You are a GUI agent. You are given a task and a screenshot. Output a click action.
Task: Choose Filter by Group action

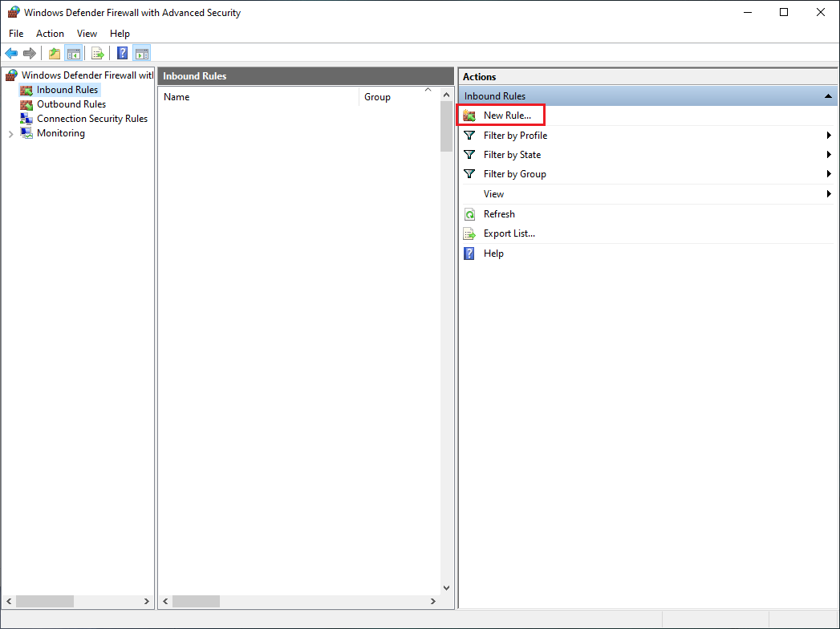click(515, 174)
